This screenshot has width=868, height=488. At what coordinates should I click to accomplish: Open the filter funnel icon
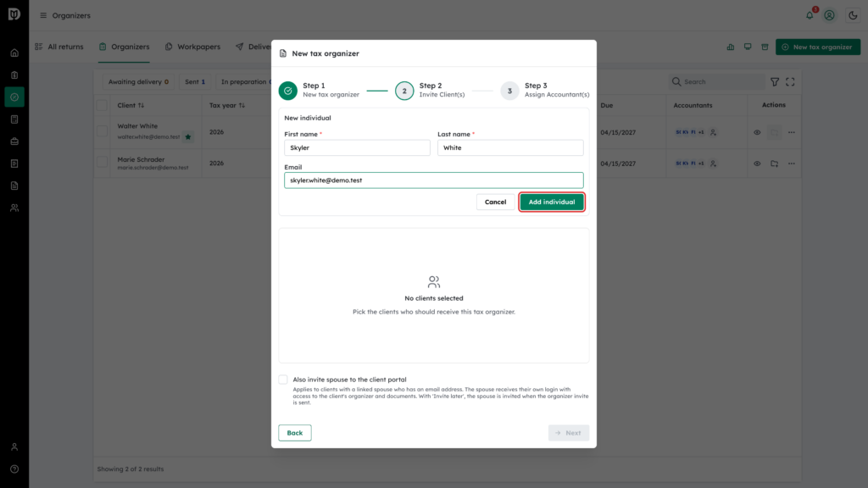775,82
